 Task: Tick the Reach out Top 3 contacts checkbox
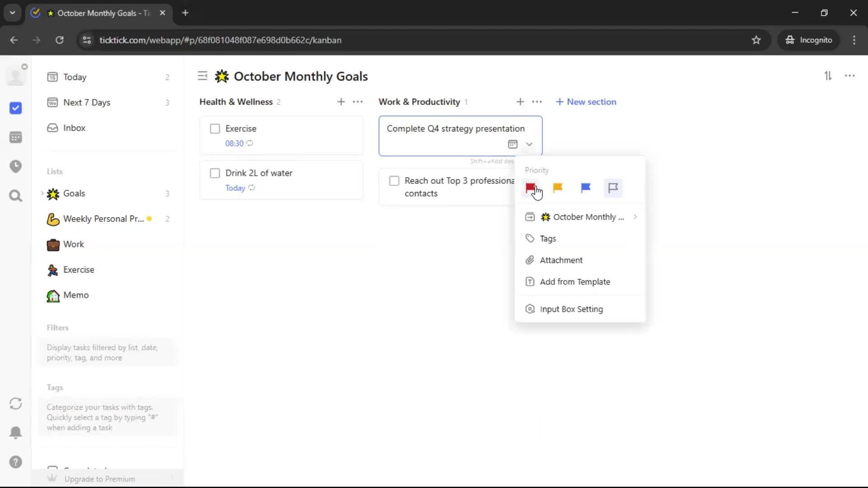(x=394, y=181)
